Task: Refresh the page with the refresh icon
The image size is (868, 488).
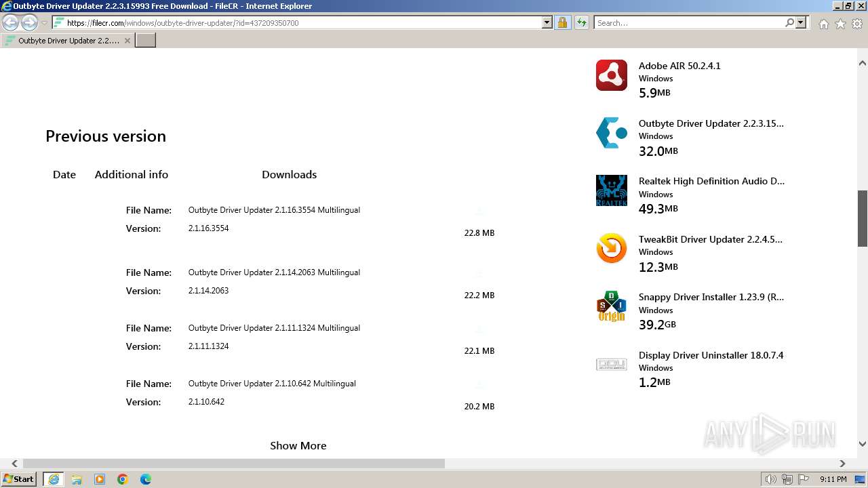Action: coord(581,22)
